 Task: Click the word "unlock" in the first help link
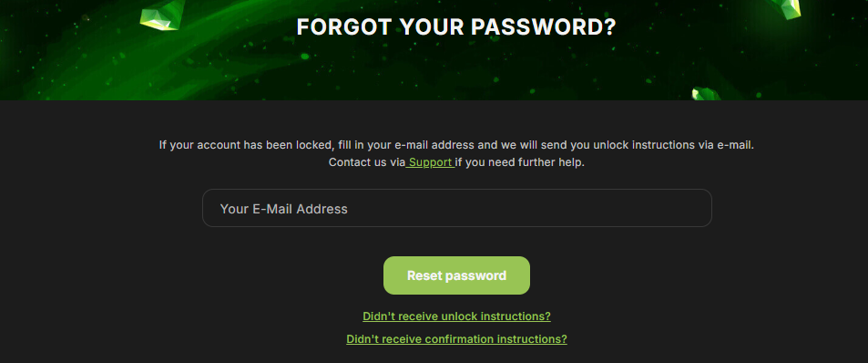(x=459, y=316)
